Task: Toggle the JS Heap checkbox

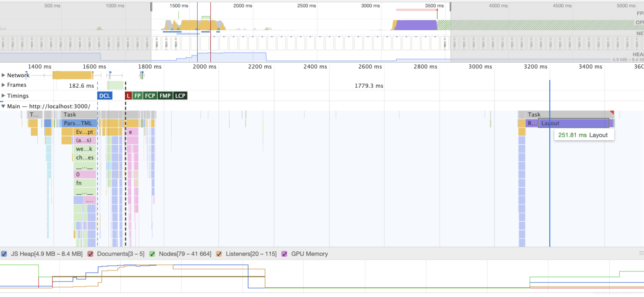Action: (x=4, y=254)
